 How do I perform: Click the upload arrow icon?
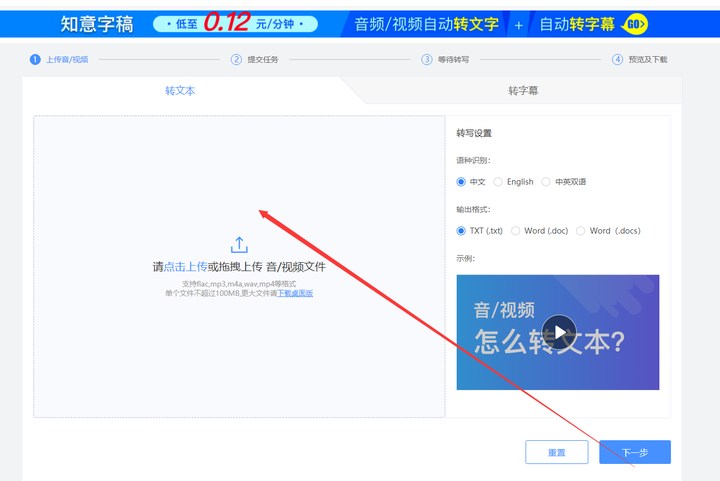[239, 245]
